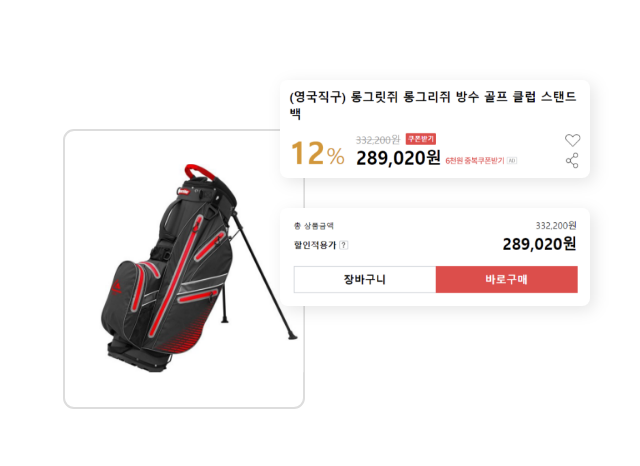
Task: Click the struck-through 332,200원 original price
Action: [378, 140]
